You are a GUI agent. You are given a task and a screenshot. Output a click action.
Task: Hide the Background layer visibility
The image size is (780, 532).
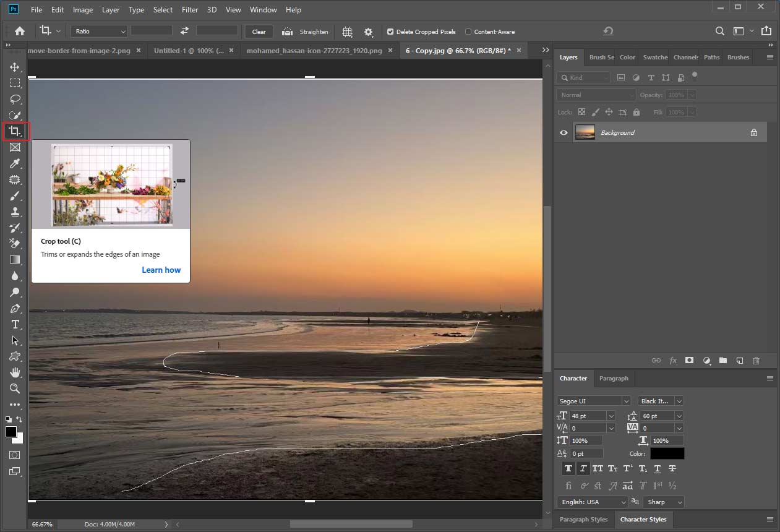[563, 132]
